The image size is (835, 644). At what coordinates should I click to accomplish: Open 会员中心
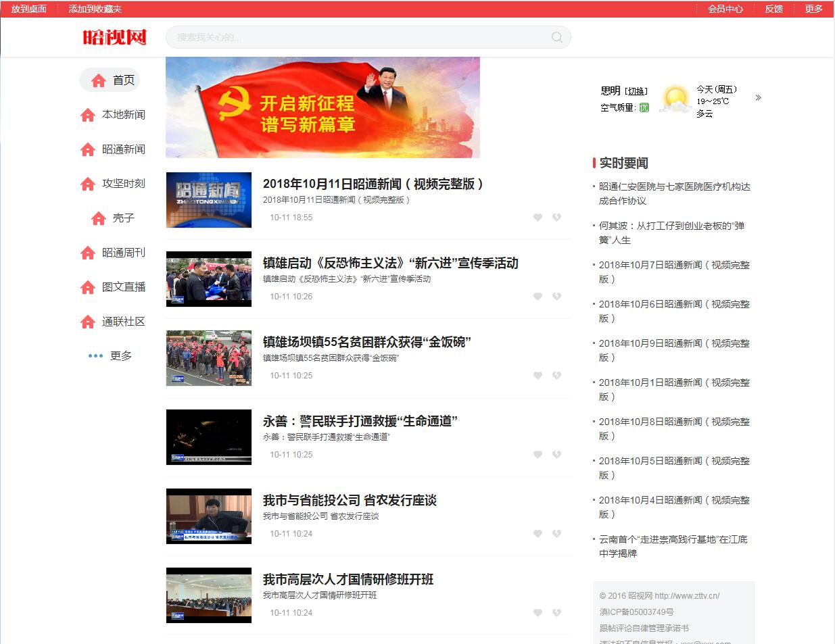tap(725, 9)
